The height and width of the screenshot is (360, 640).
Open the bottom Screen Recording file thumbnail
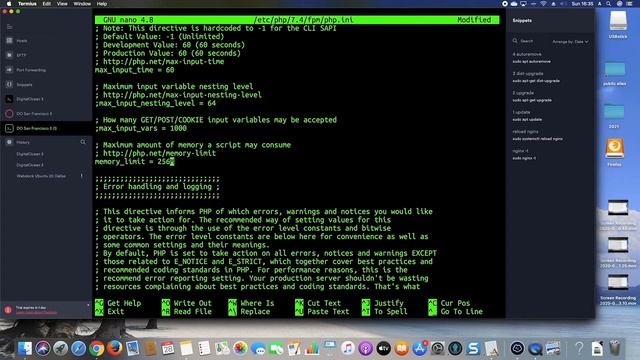(618, 282)
